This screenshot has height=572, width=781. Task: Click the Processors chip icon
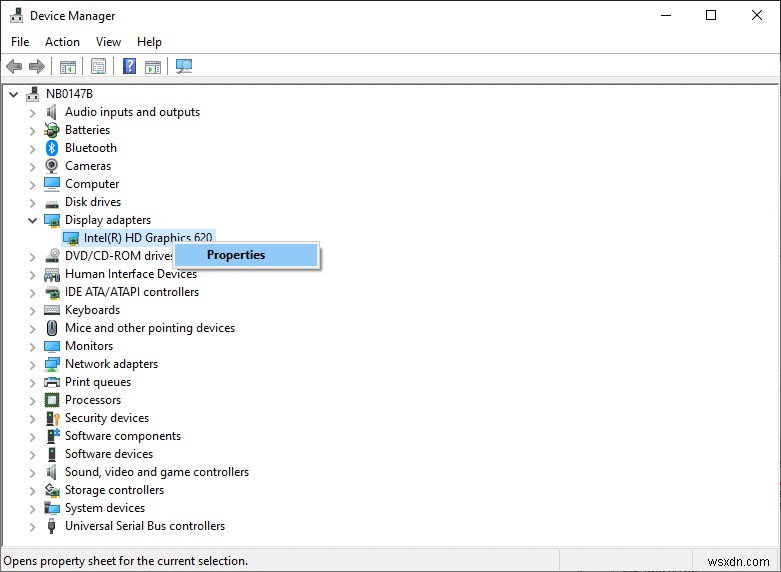[52, 400]
